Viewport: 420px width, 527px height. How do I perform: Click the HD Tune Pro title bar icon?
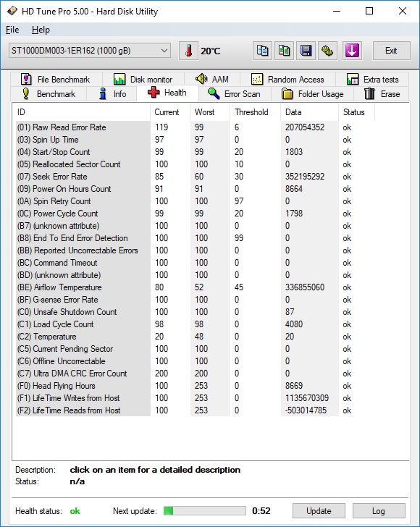pos(12,11)
